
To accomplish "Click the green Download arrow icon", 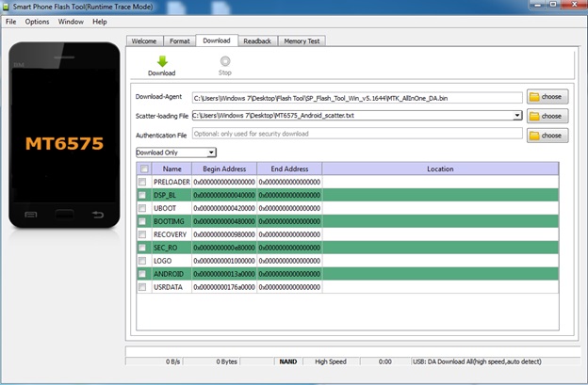I will click(x=162, y=61).
